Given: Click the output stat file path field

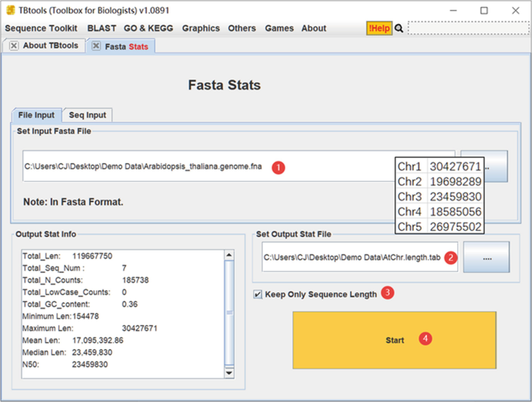Looking at the screenshot, I should click(x=351, y=257).
